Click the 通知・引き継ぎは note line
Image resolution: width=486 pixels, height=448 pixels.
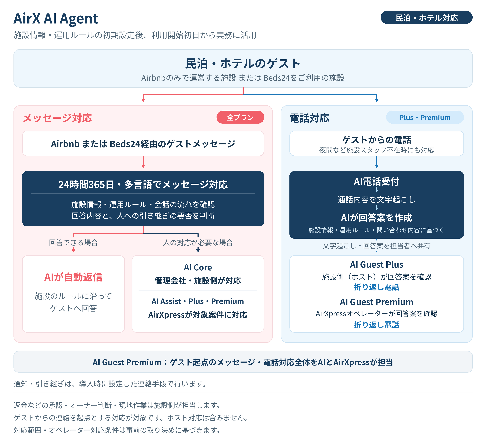110,384
